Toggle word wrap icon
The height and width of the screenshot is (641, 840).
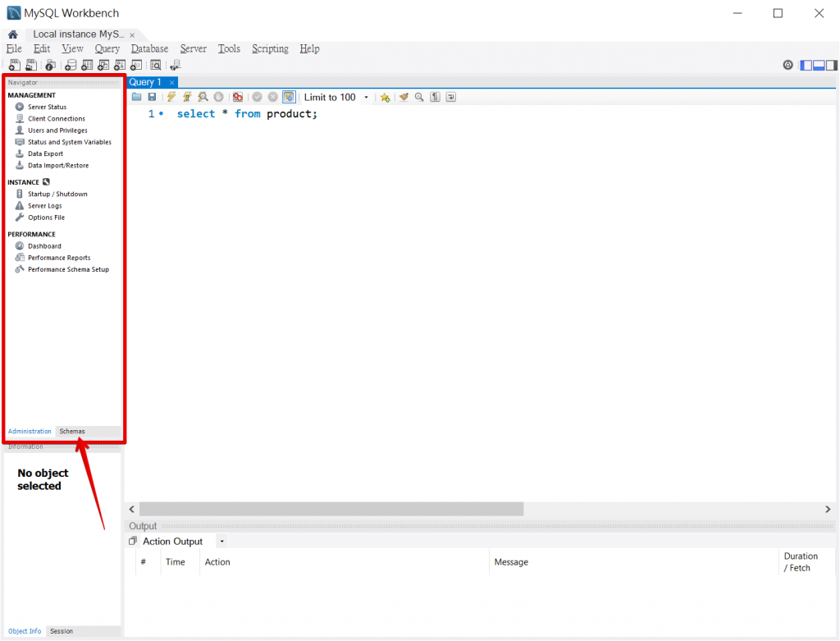(x=451, y=97)
